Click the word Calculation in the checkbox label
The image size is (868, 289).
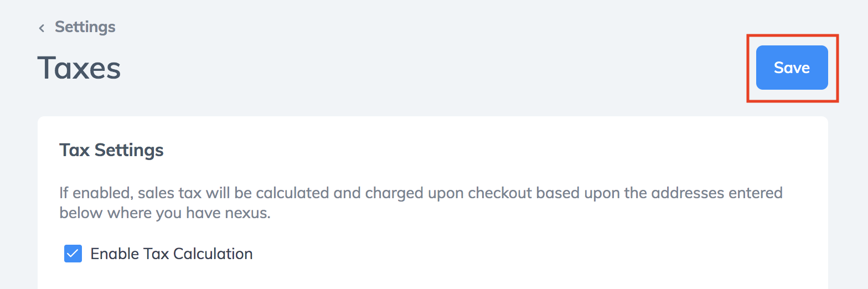pos(213,254)
